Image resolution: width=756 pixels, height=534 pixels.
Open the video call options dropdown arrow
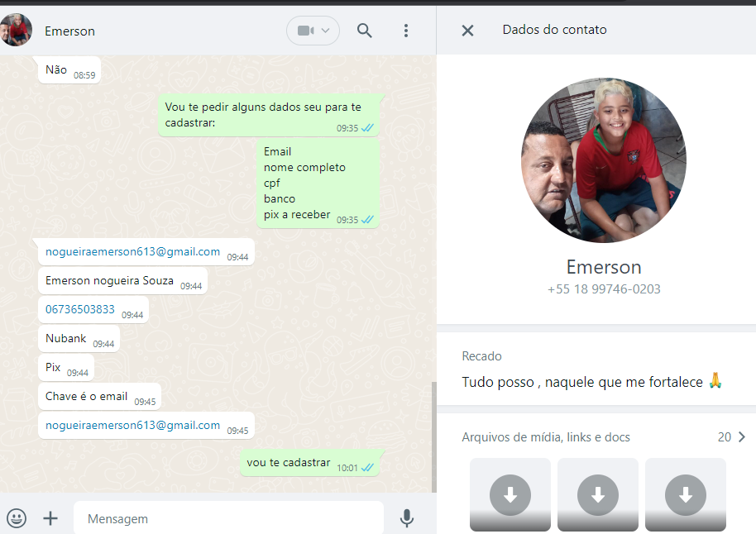pyautogui.click(x=326, y=31)
